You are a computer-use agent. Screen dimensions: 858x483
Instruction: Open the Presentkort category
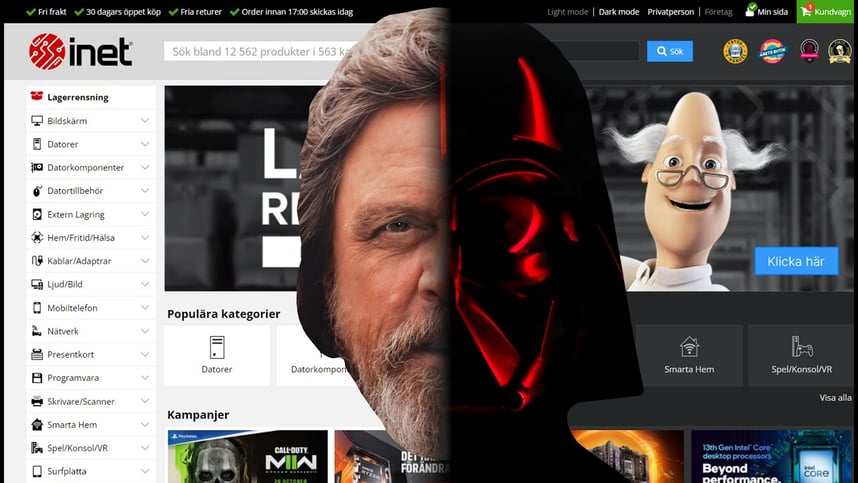coord(91,354)
